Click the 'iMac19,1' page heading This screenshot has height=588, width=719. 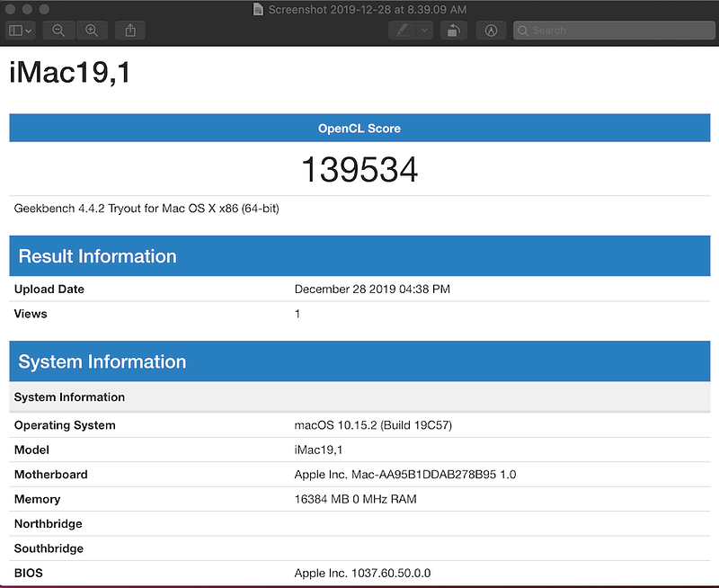[70, 73]
